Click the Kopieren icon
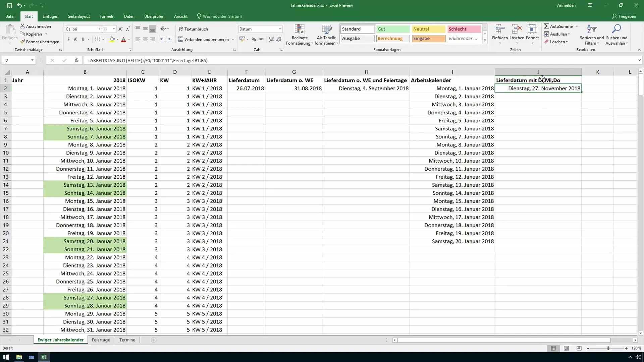Image resolution: width=644 pixels, height=362 pixels. tap(22, 34)
